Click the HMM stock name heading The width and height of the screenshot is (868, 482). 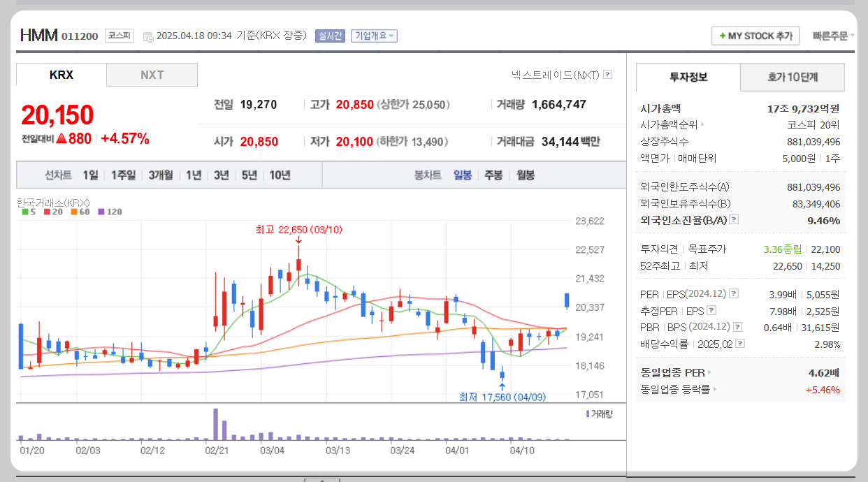tap(38, 36)
